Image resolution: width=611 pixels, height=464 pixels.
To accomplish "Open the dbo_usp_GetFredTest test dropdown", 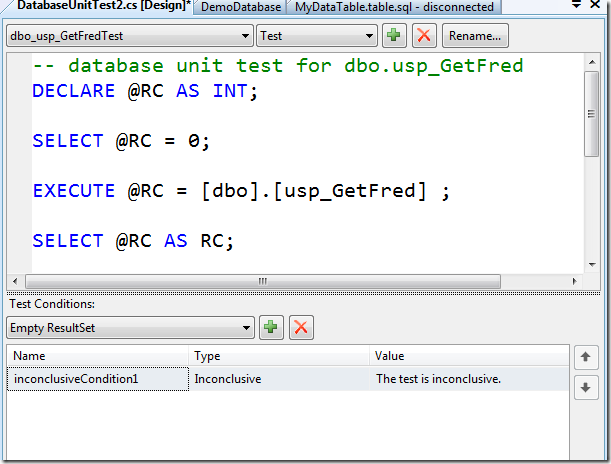I will pyautogui.click(x=130, y=36).
